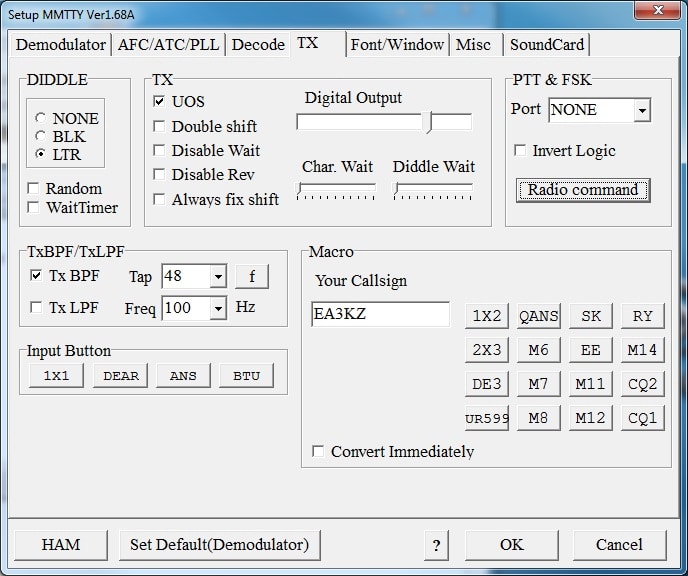Check the Disable Wait option
688x576 pixels.
[159, 150]
